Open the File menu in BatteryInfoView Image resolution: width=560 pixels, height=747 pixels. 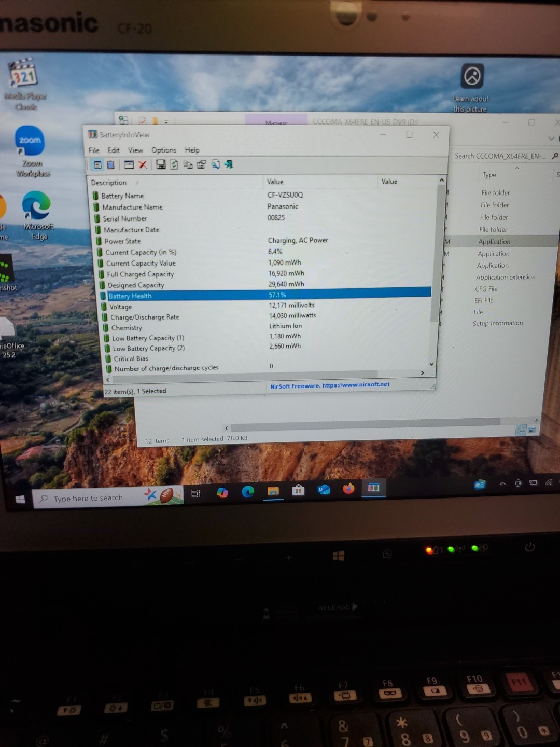click(x=94, y=150)
